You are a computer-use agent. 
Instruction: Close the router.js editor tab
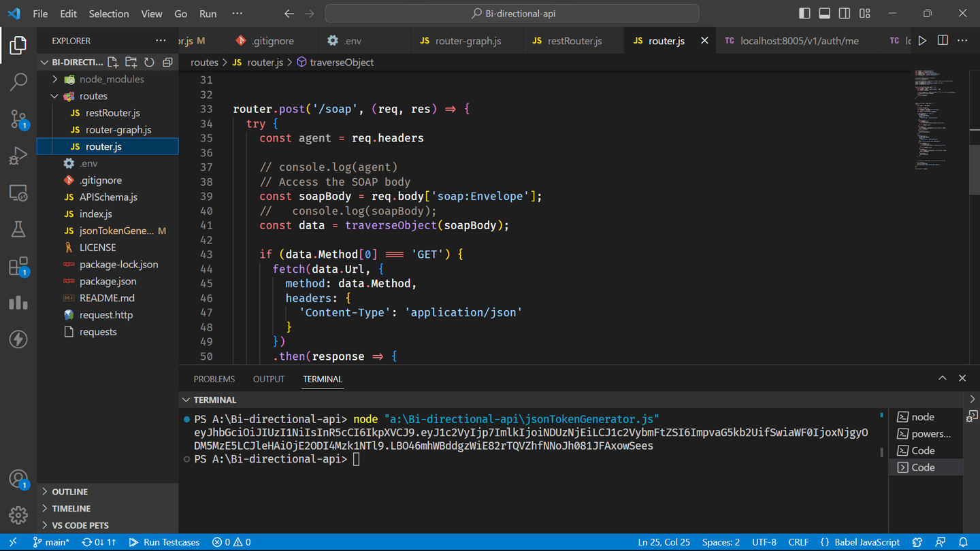[704, 41]
